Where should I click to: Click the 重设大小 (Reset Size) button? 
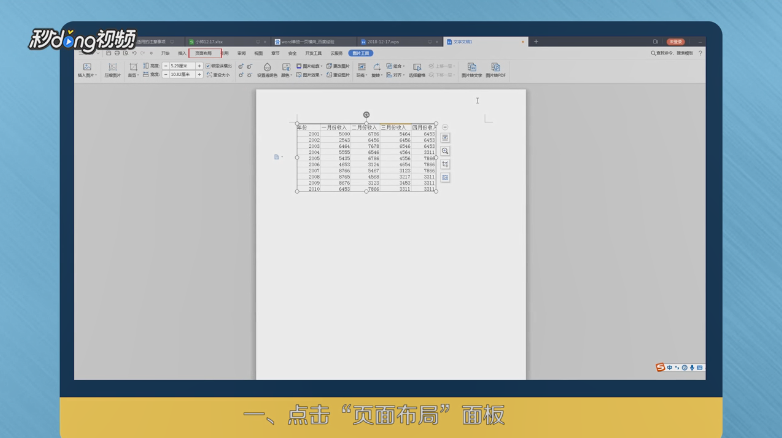click(218, 75)
